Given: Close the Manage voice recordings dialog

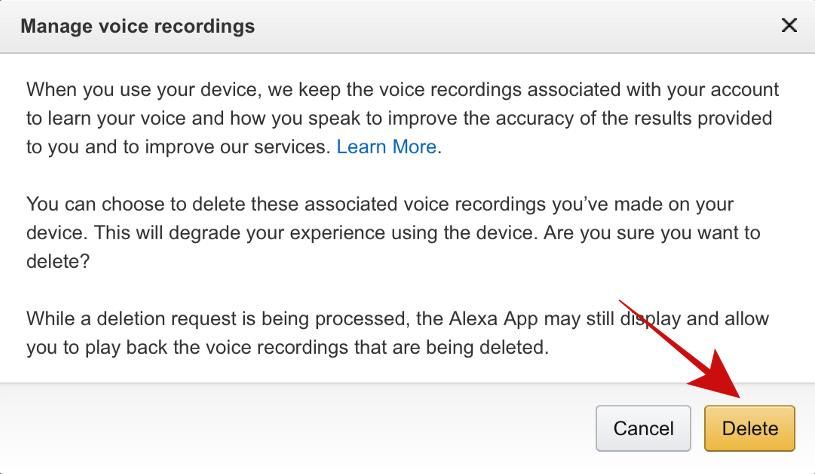Looking at the screenshot, I should tap(789, 26).
